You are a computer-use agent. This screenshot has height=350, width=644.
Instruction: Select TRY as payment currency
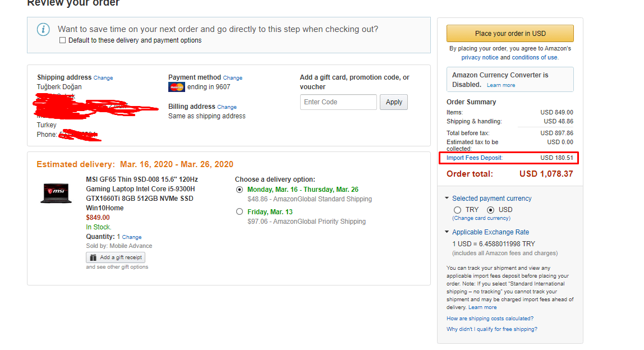pyautogui.click(x=458, y=210)
